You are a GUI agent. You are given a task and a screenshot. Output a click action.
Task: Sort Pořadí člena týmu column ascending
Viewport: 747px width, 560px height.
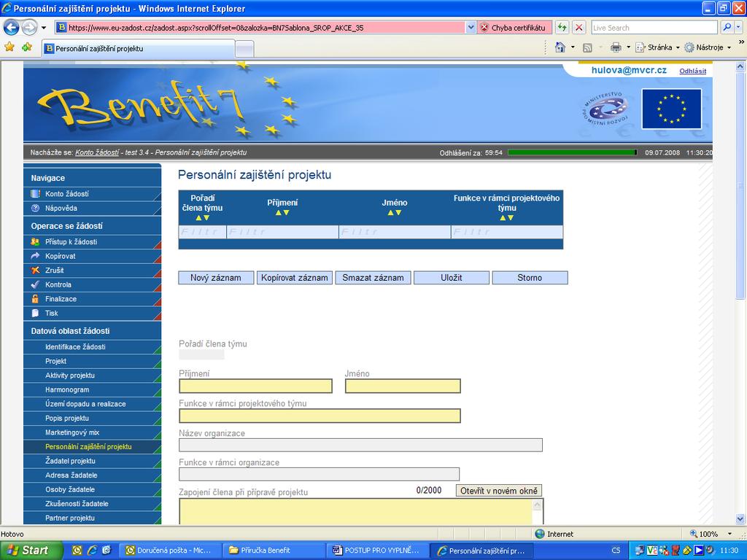(x=198, y=217)
